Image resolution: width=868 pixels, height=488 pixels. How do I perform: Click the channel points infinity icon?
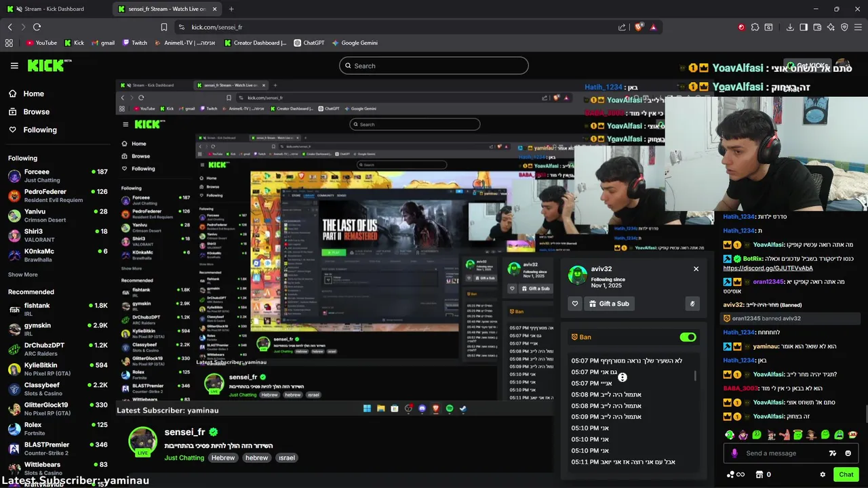[x=736, y=474]
